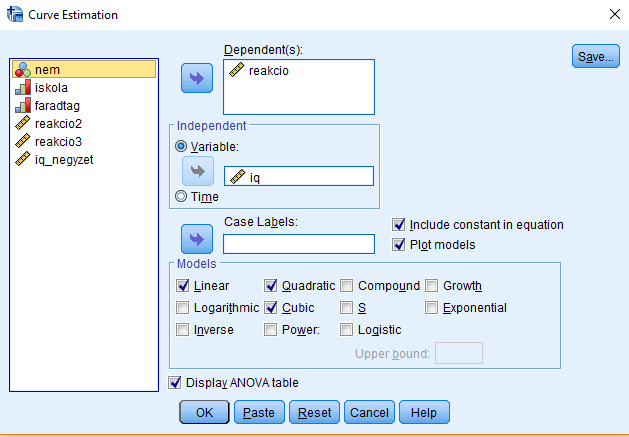Image resolution: width=629 pixels, height=437 pixels.
Task: Click the OK button
Action: pyautogui.click(x=204, y=412)
